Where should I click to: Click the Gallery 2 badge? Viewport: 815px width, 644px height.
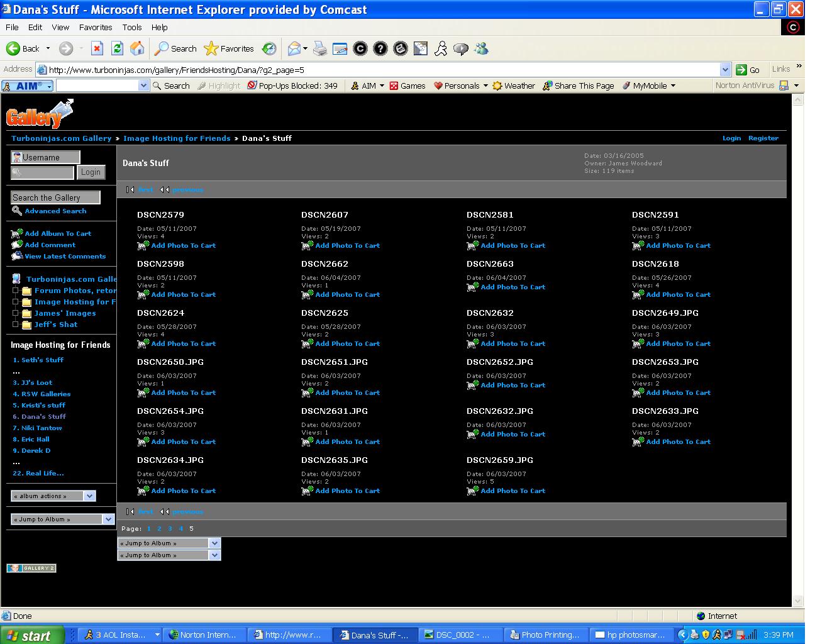(x=31, y=568)
